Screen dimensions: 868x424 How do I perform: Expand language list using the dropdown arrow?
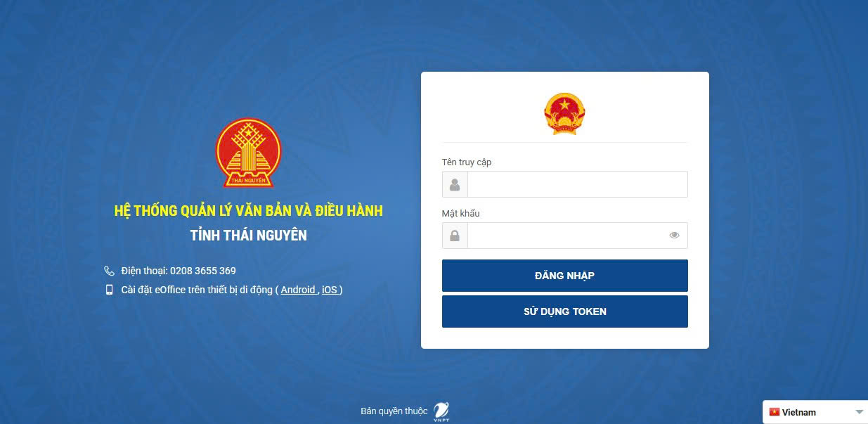point(859,412)
